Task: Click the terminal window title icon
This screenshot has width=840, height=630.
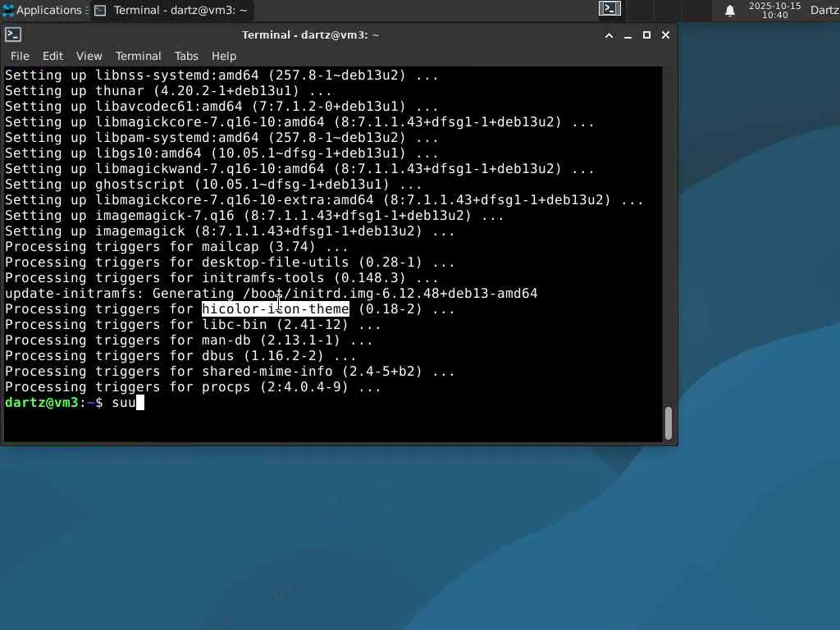Action: 13,34
